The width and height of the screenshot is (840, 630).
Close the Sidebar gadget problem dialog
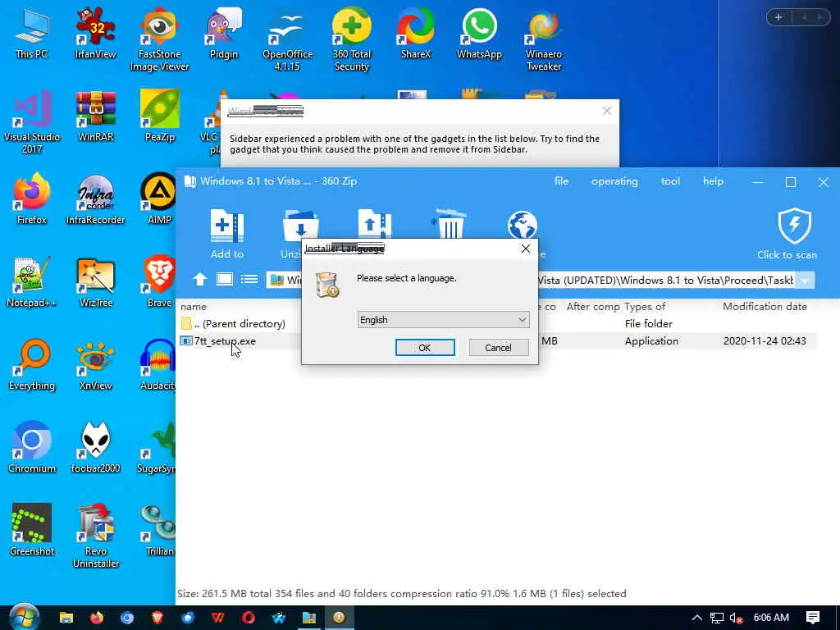(607, 111)
